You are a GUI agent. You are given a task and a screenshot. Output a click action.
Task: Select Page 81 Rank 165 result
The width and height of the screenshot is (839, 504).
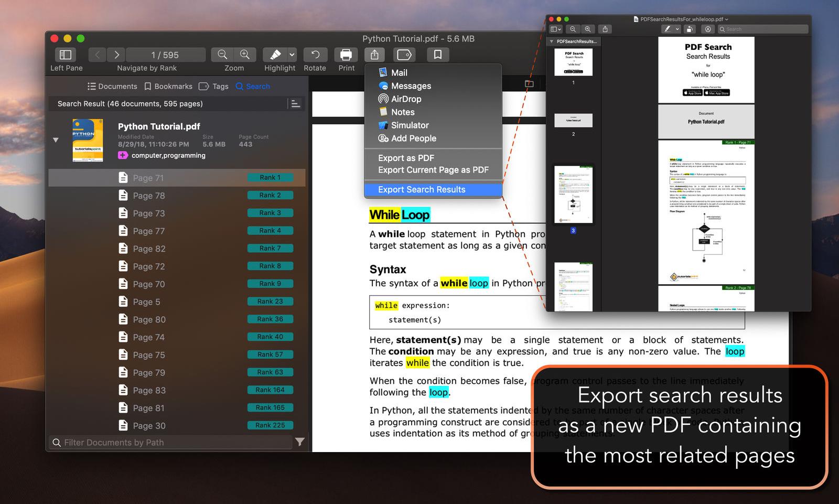(177, 408)
